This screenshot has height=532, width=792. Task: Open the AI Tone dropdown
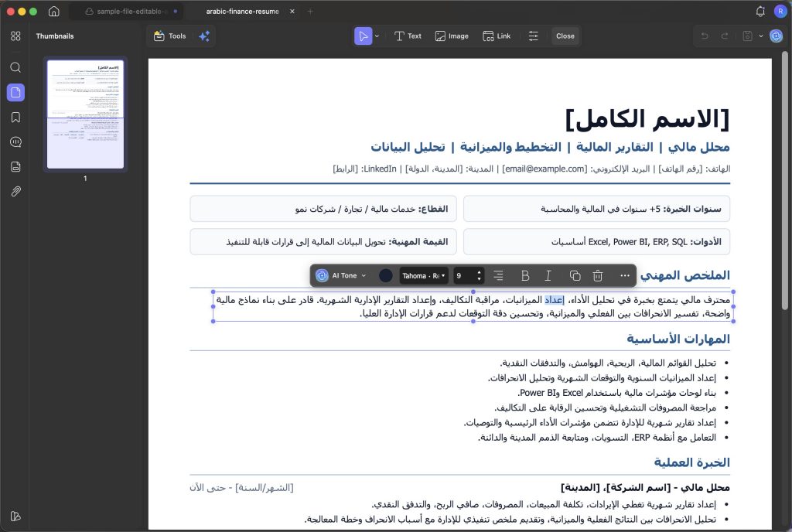(x=341, y=275)
